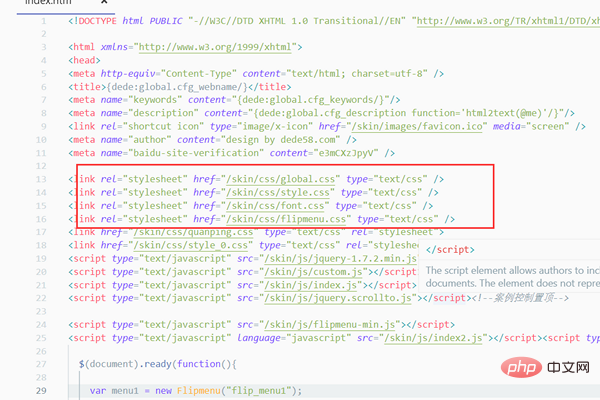Click 'baidu-site-verification' on line 11
600x400 pixels.
point(196,153)
